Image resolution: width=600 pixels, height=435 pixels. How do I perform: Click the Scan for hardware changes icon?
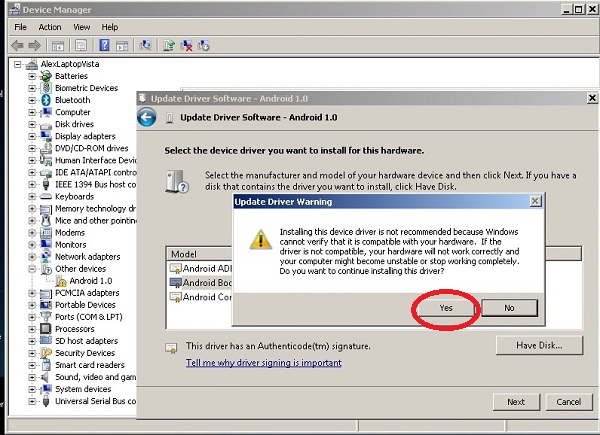(145, 46)
